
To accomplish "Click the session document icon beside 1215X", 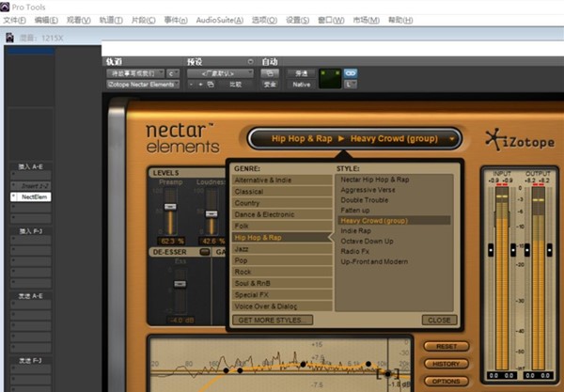I will point(9,38).
